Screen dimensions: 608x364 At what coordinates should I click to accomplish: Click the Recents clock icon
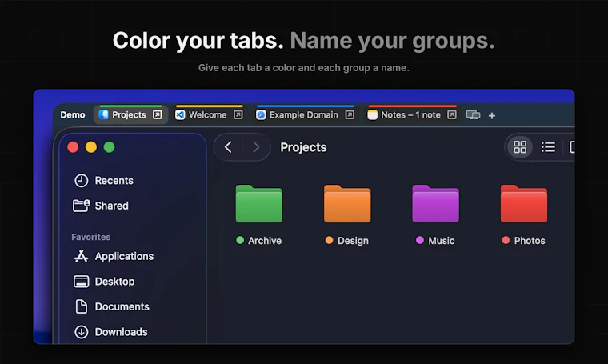pos(82,181)
